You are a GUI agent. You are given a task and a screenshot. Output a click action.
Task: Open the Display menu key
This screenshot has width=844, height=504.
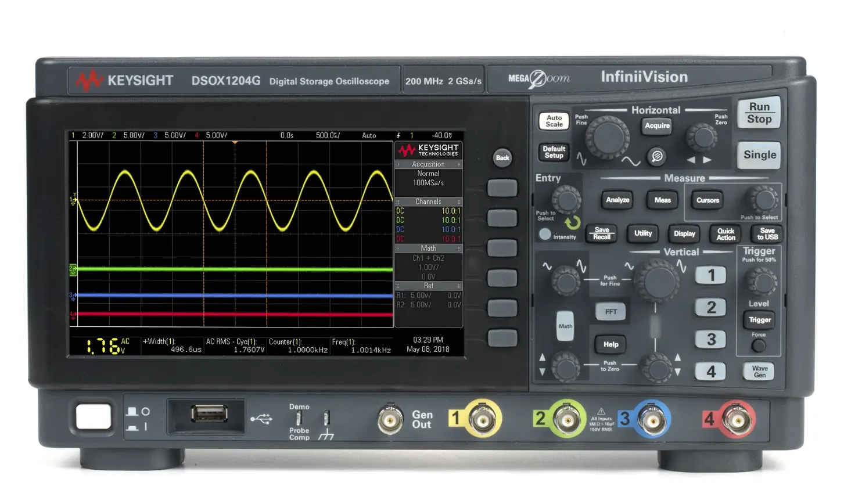click(684, 233)
